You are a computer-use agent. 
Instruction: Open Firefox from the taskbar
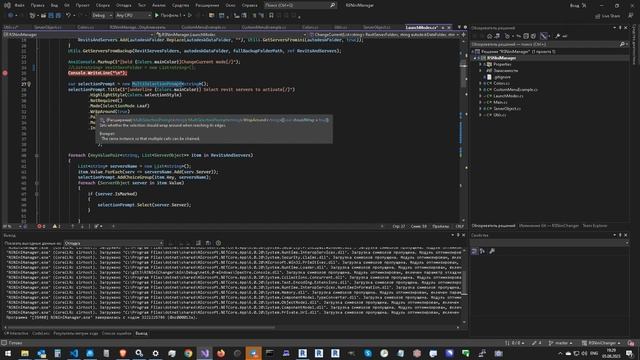pos(221,353)
